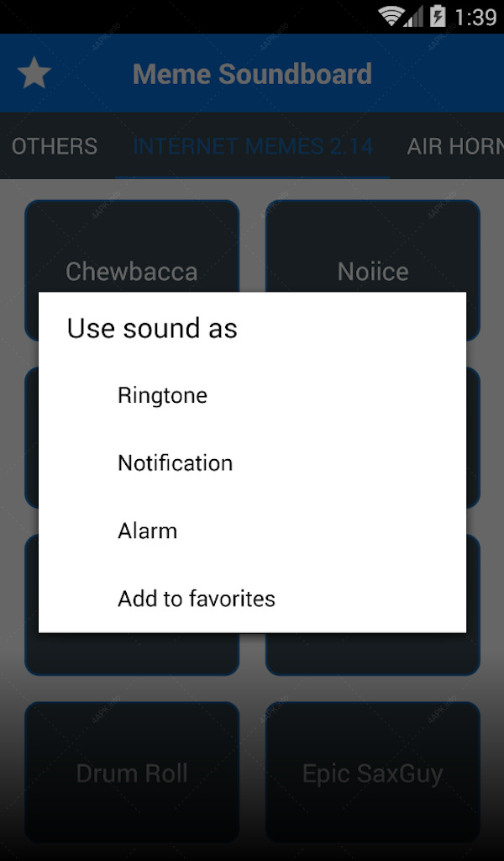Tap the battery charging icon
Screen dimensions: 504x861
[438, 17]
